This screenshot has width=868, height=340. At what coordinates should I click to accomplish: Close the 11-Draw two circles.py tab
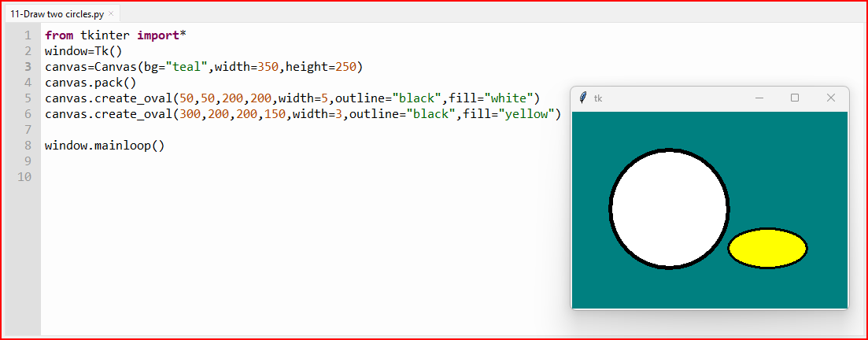111,13
